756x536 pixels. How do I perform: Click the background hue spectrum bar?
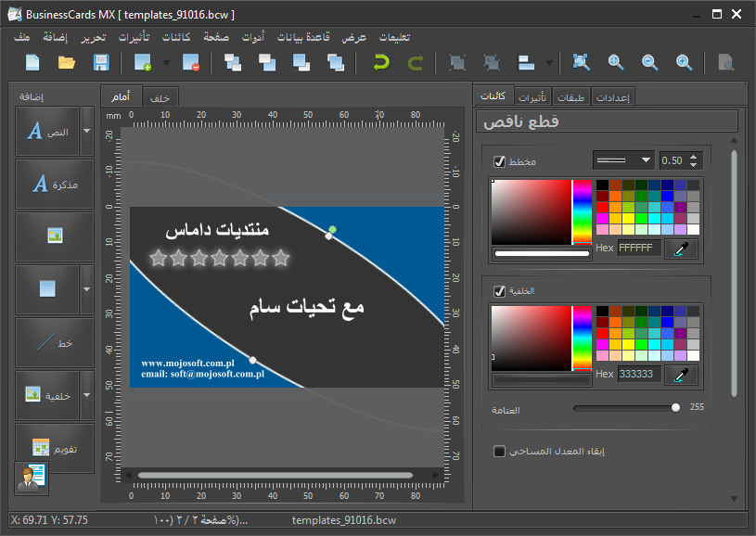(583, 338)
